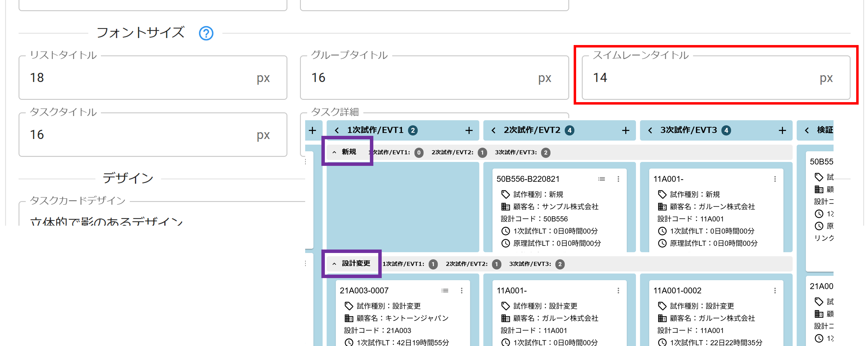Viewport: 868px width, 346px height.
Task: Collapse the 2次試作/EVT2 column with its chevron
Action: point(493,130)
